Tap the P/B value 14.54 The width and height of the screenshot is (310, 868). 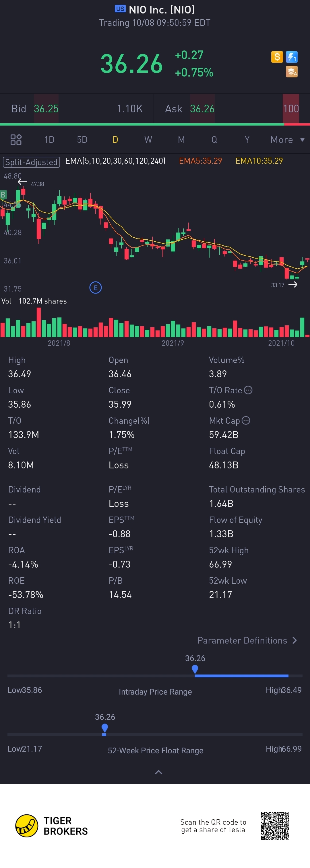point(120,595)
